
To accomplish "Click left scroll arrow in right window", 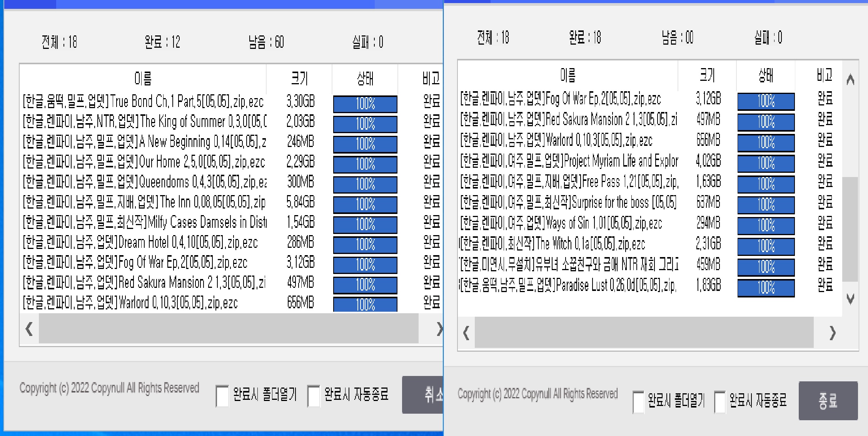I will click(x=466, y=333).
